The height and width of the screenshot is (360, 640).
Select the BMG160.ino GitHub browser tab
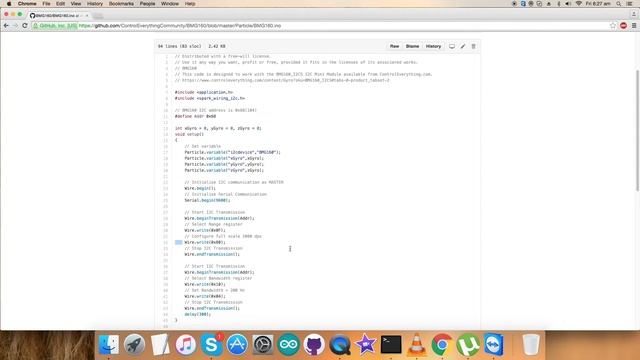click(x=58, y=15)
